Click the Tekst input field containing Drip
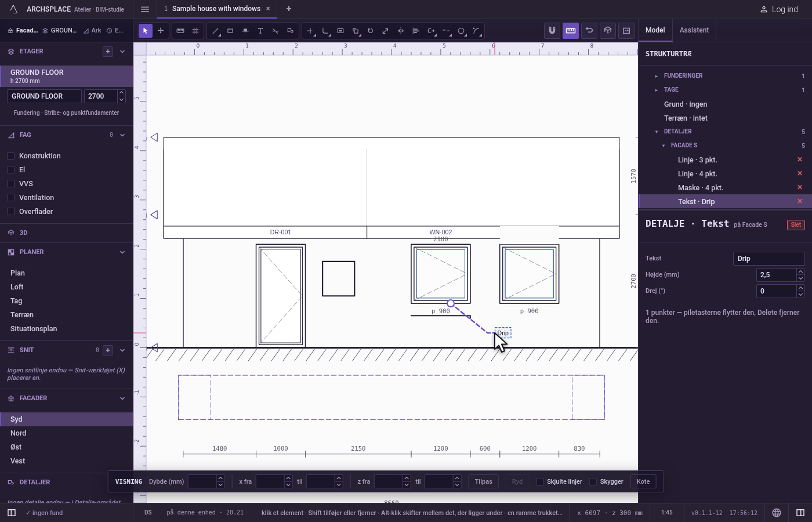The width and height of the screenshot is (812, 522). 769,259
